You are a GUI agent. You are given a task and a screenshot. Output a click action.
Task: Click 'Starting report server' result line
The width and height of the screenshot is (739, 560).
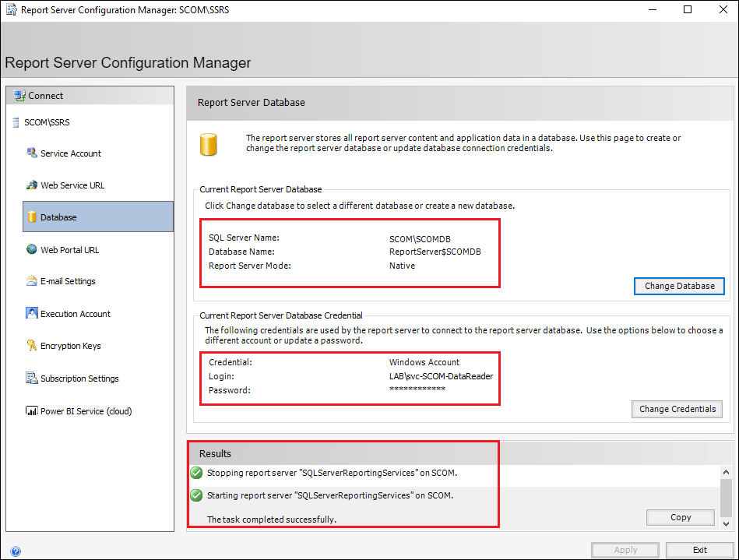pyautogui.click(x=330, y=495)
